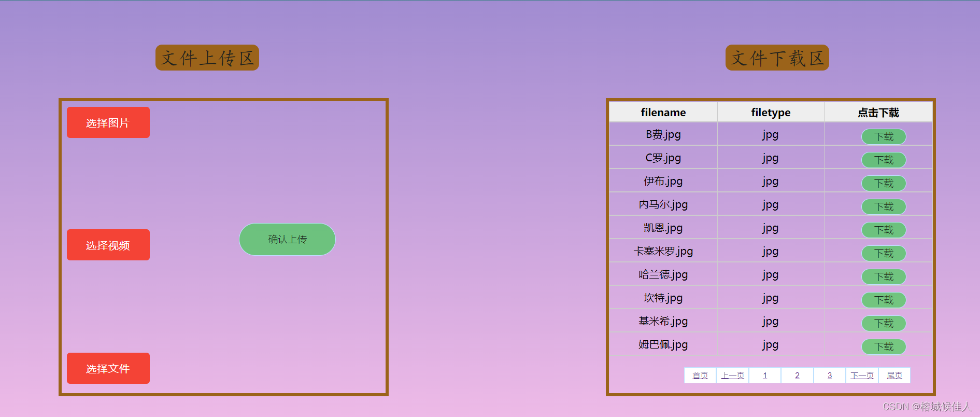
Task: Download 坎特.jpg via its 下载 button
Action: [884, 300]
